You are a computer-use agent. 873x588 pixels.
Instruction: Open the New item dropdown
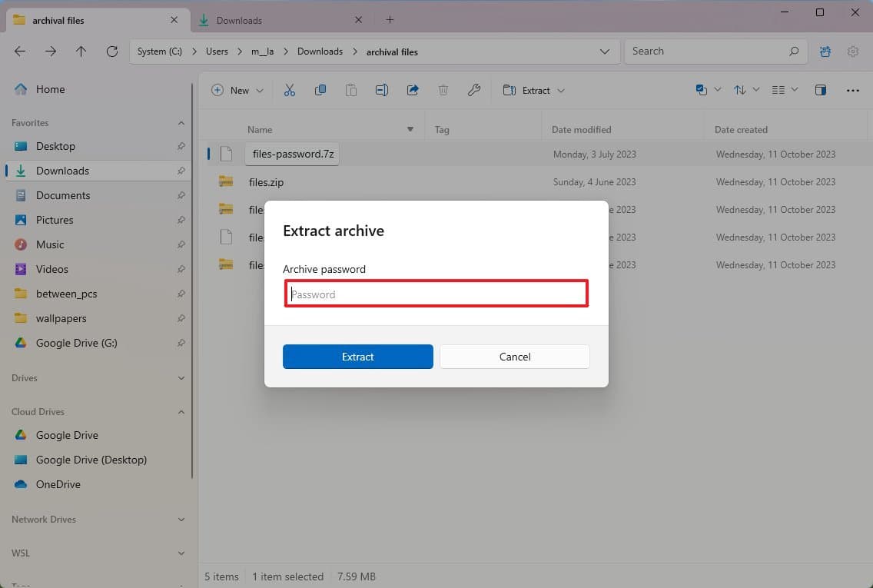(260, 90)
